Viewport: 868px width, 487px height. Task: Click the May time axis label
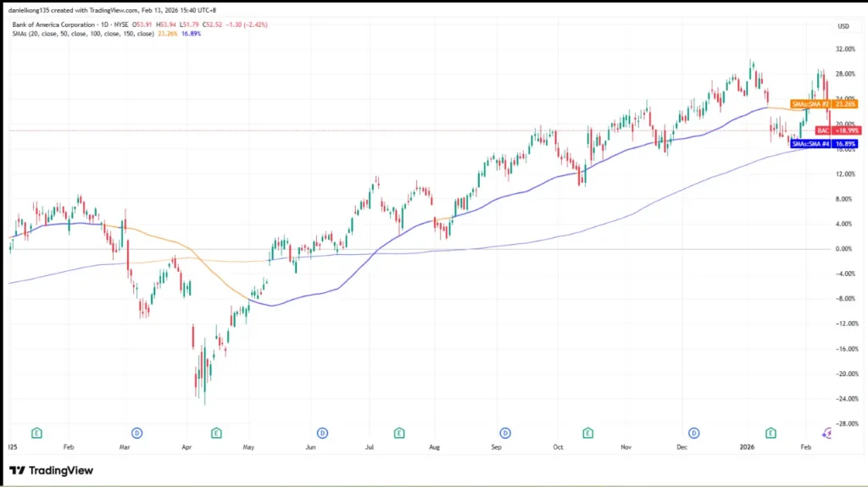(x=248, y=447)
